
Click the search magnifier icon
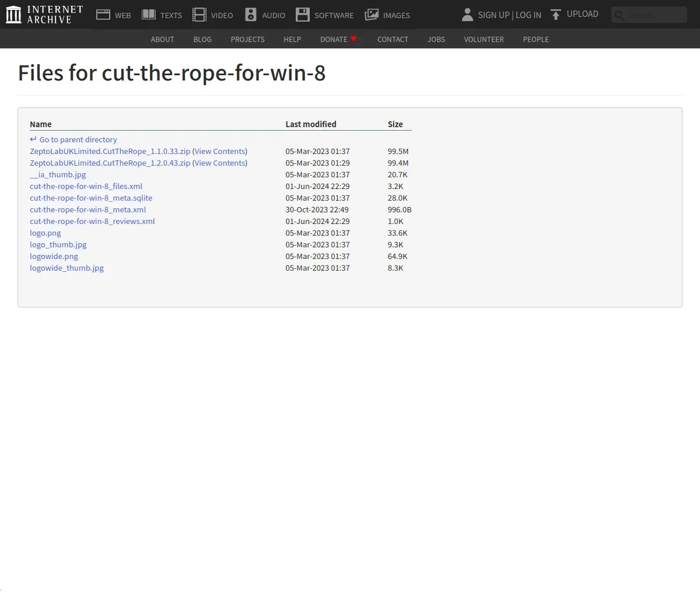619,15
